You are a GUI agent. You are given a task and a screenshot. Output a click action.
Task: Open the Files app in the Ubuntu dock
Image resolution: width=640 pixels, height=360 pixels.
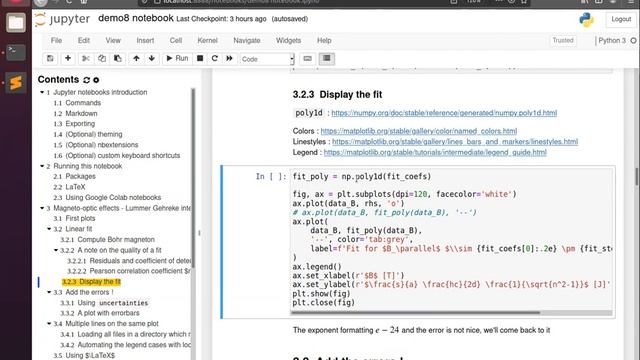tap(16, 23)
